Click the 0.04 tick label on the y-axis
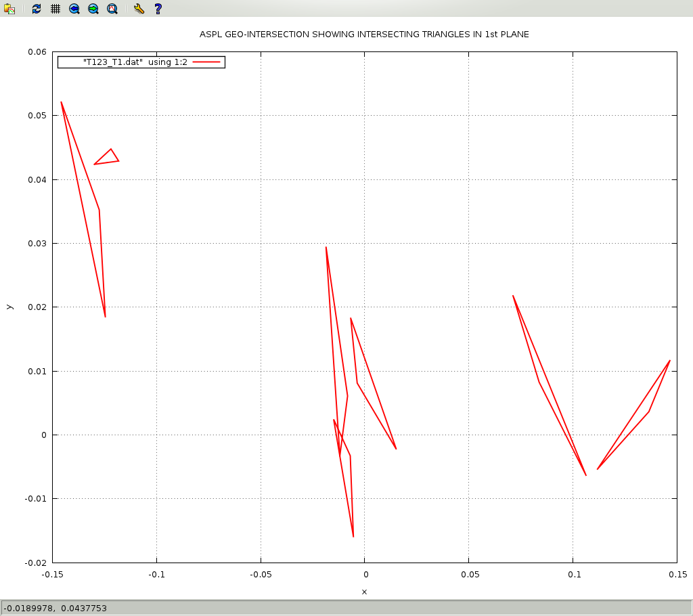 pyautogui.click(x=37, y=179)
